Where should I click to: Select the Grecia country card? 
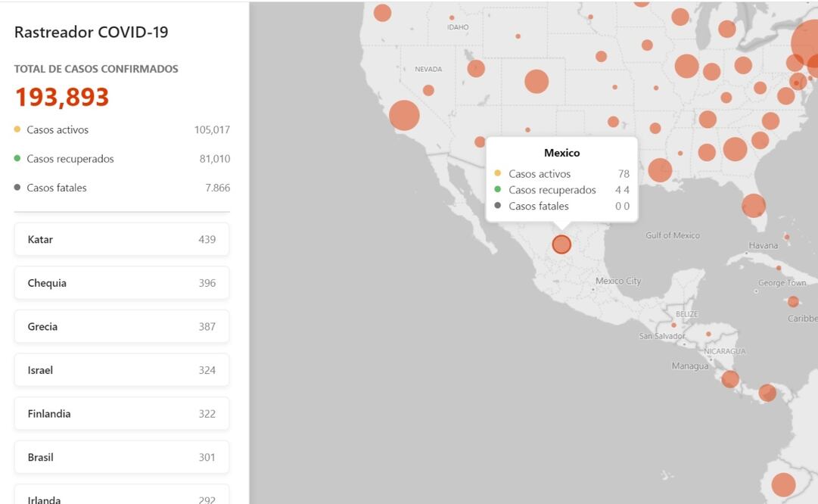(x=121, y=326)
